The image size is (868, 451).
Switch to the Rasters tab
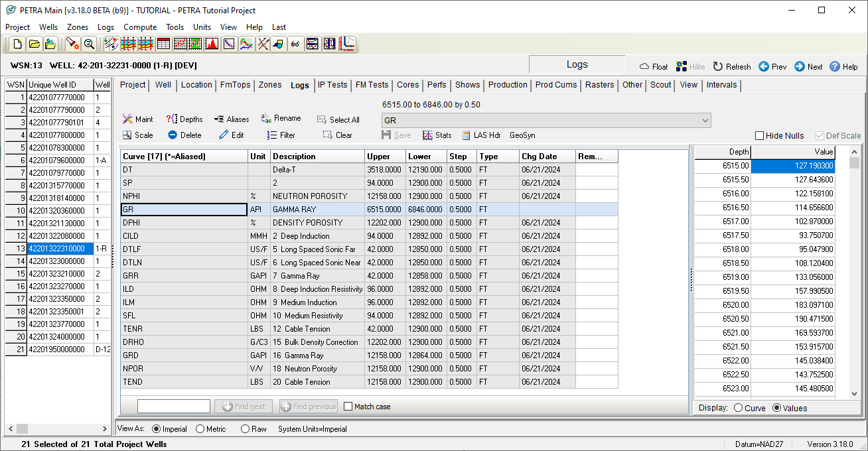pyautogui.click(x=599, y=85)
